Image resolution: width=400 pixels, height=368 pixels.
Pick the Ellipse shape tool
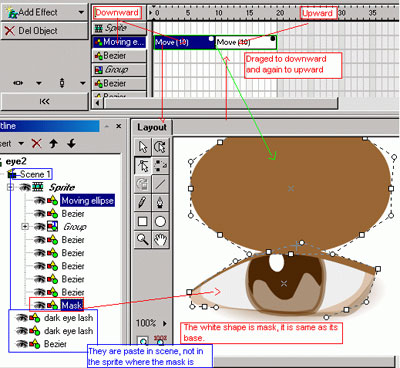tap(160, 221)
